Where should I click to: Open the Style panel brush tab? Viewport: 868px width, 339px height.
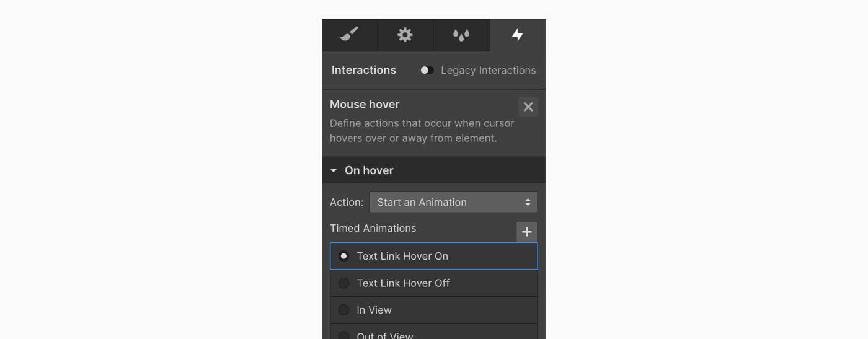point(350,35)
